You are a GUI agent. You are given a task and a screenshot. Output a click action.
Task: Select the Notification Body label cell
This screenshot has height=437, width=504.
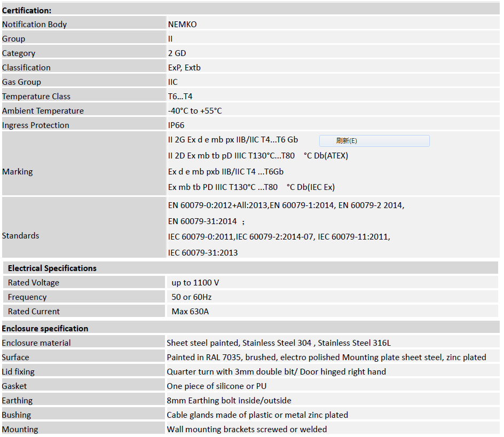pyautogui.click(x=35, y=25)
